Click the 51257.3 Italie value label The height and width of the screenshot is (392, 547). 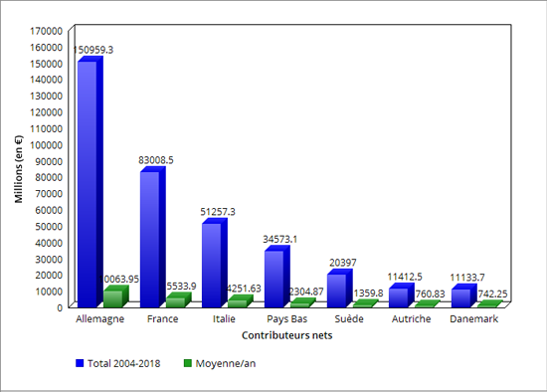[218, 212]
